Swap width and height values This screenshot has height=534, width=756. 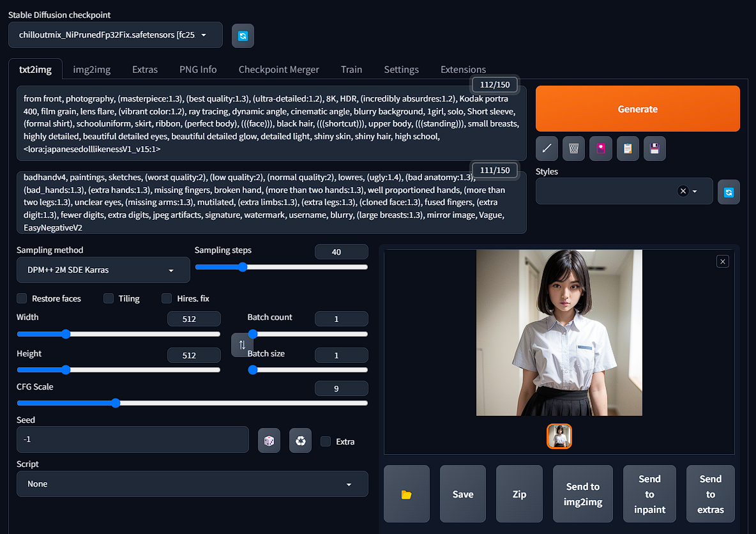tap(241, 345)
